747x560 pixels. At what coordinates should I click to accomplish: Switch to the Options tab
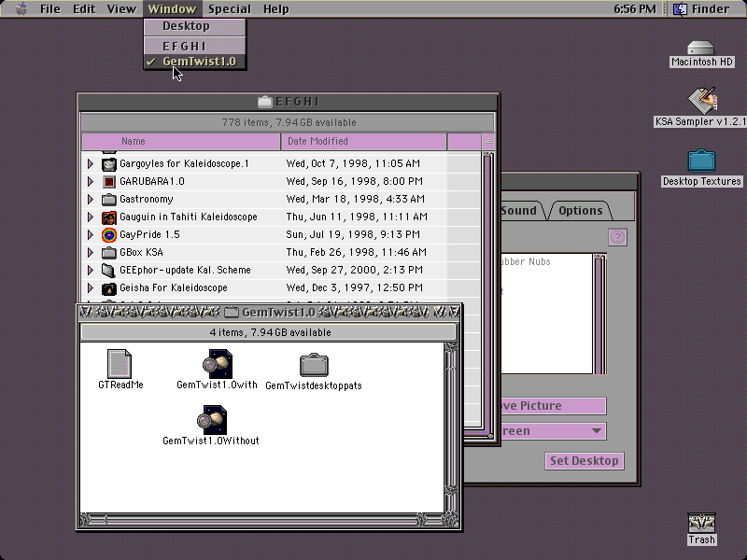coord(580,211)
